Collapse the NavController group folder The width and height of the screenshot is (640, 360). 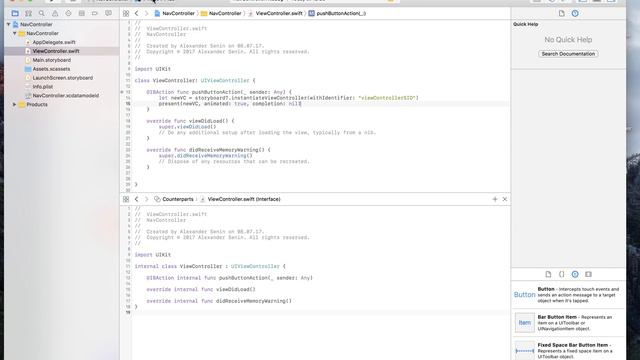point(15,33)
